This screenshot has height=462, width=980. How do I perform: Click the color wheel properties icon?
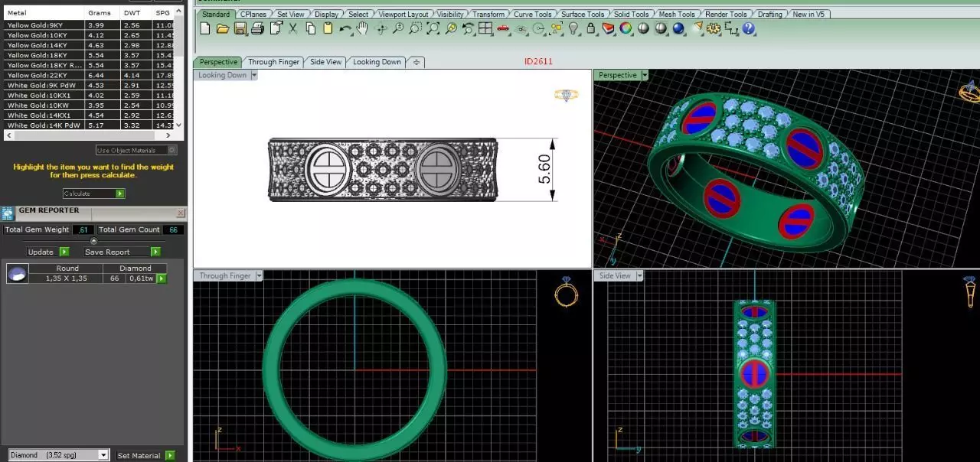click(626, 28)
